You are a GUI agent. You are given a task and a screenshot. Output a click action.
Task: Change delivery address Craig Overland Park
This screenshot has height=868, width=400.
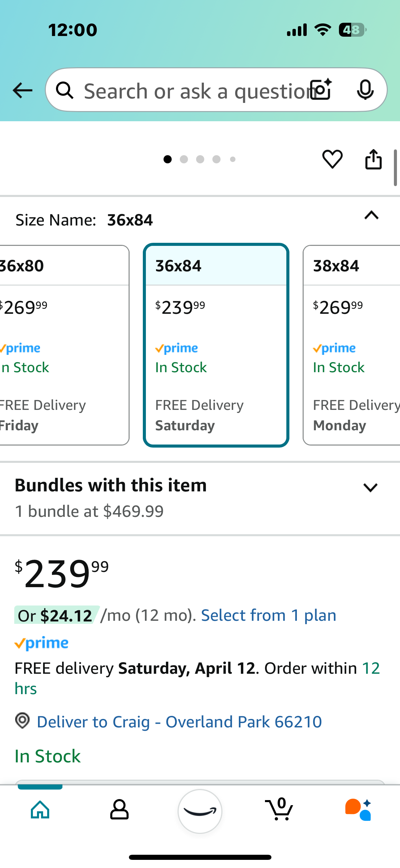pos(179,722)
